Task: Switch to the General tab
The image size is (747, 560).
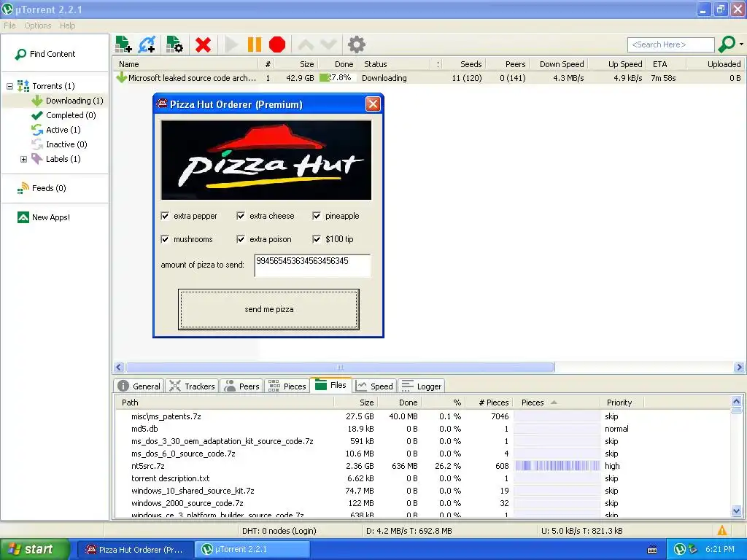Action: (x=139, y=386)
